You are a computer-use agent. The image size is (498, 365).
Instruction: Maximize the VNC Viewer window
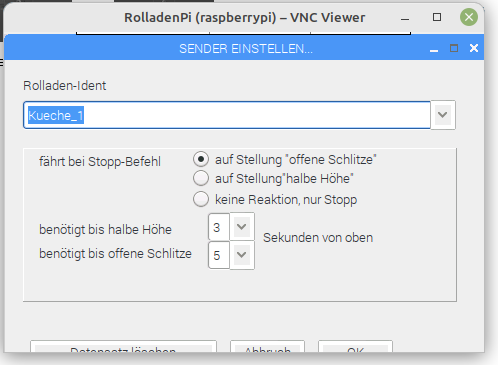[x=437, y=17]
